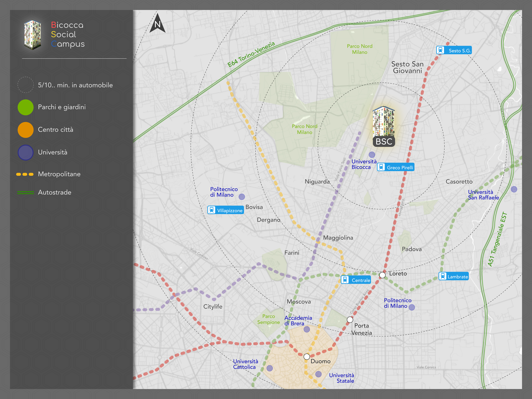Click the 'Università Bicocca' text label
This screenshot has width=532, height=399.
[364, 164]
